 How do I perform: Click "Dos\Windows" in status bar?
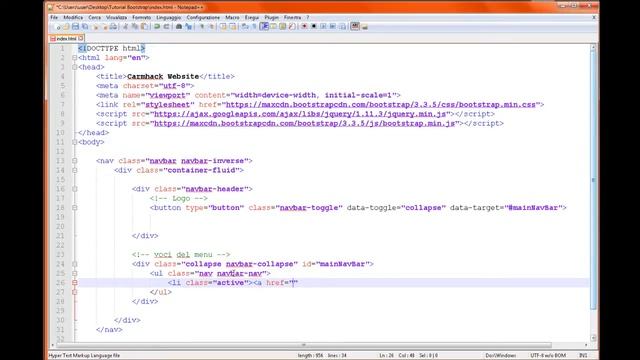click(x=501, y=356)
